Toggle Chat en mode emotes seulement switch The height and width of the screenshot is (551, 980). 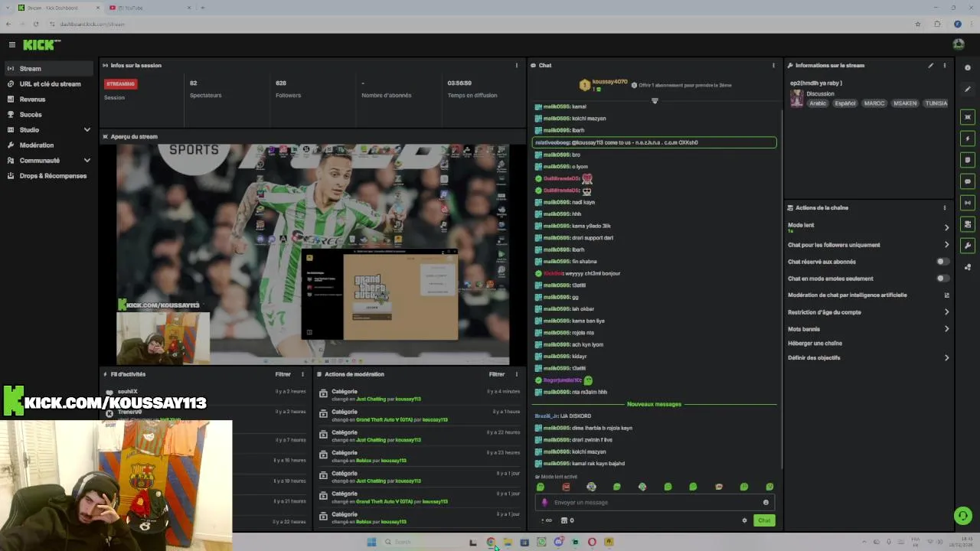(942, 279)
